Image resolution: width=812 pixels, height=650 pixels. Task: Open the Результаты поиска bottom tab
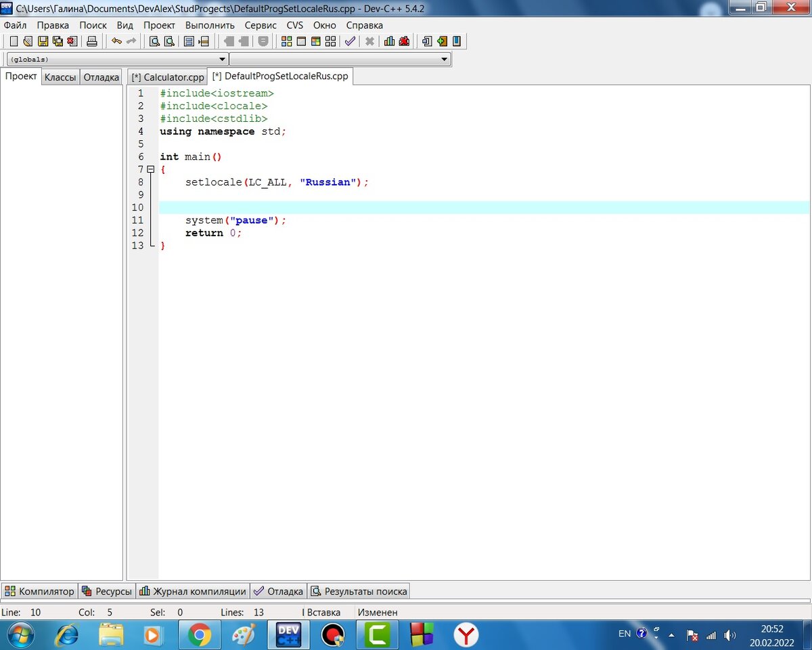(x=359, y=591)
